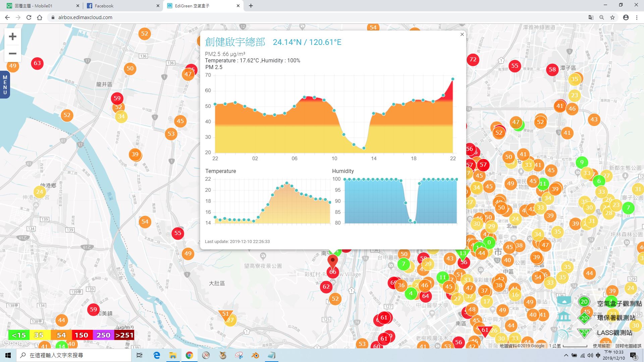Click the Windows taskbar search box
Image resolution: width=644 pixels, height=362 pixels.
74,355
